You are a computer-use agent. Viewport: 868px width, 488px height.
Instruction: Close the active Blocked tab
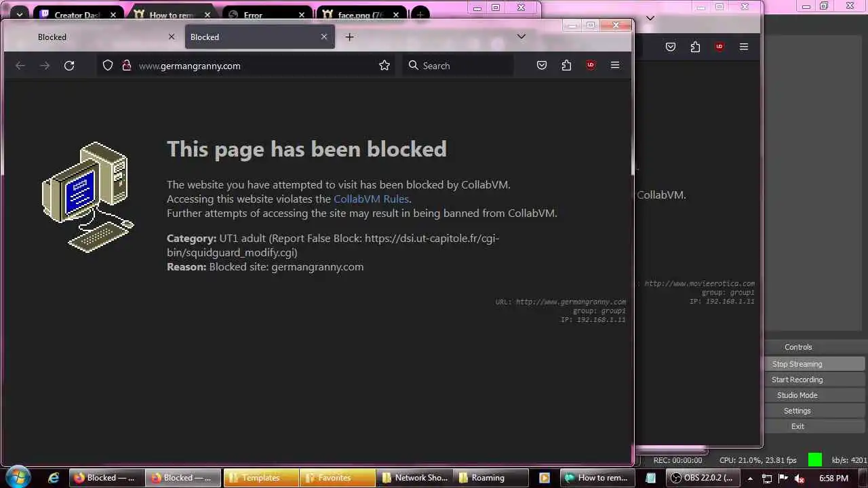point(324,37)
